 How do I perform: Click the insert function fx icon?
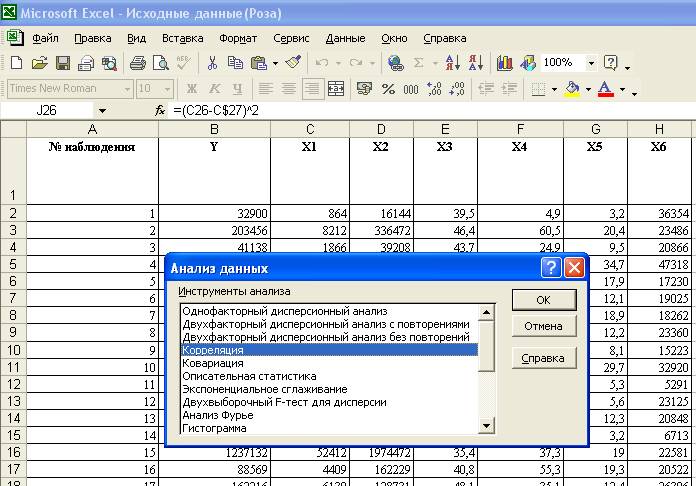160,111
